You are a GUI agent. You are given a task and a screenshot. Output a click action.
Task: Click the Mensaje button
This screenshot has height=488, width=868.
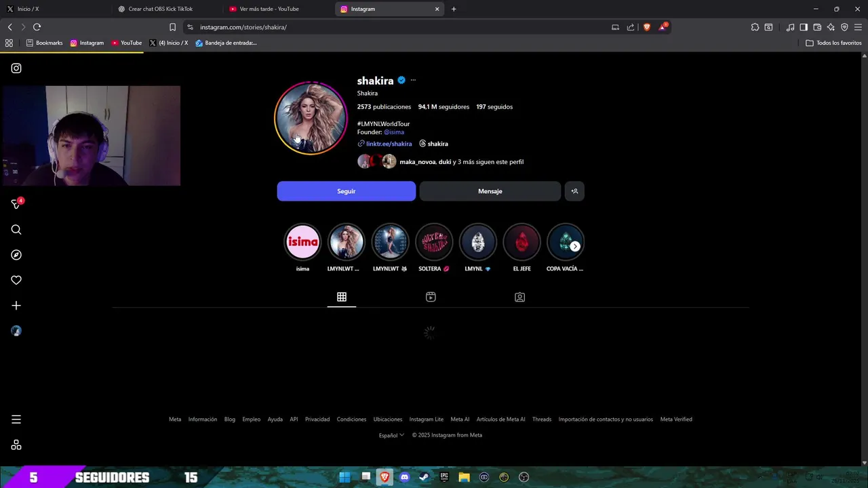[490, 191]
